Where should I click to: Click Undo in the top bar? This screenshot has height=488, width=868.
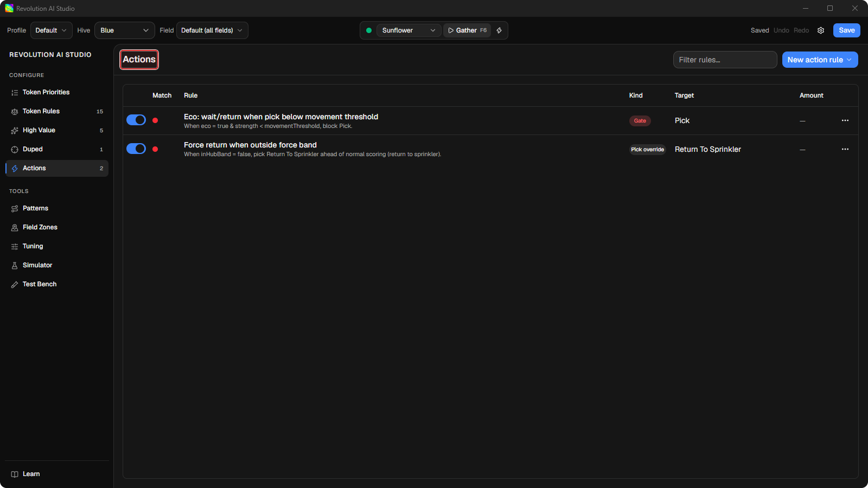click(x=781, y=30)
